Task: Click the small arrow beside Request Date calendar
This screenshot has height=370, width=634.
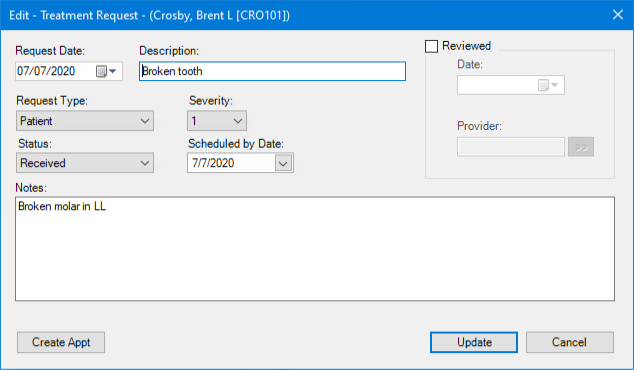Action: tap(113, 71)
